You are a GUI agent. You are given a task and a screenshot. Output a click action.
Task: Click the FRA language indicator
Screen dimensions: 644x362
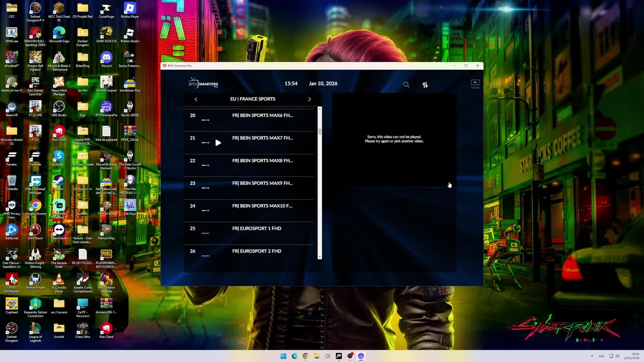pos(601,356)
